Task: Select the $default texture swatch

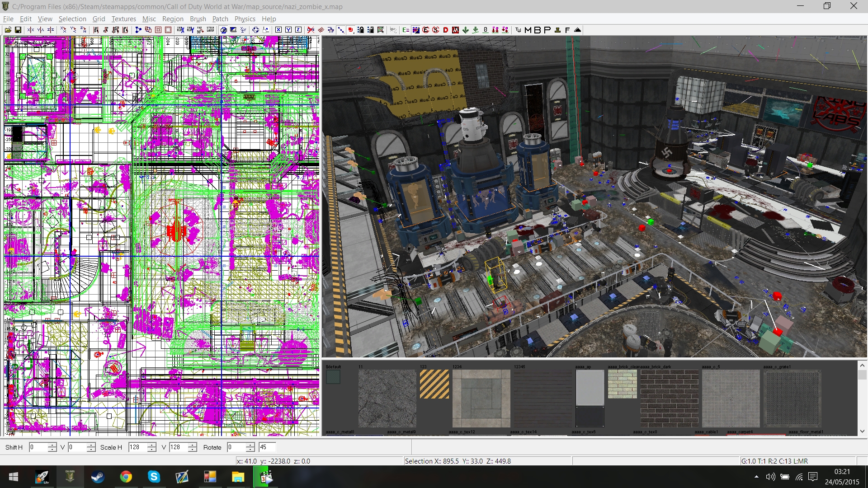Action: pyautogui.click(x=333, y=377)
